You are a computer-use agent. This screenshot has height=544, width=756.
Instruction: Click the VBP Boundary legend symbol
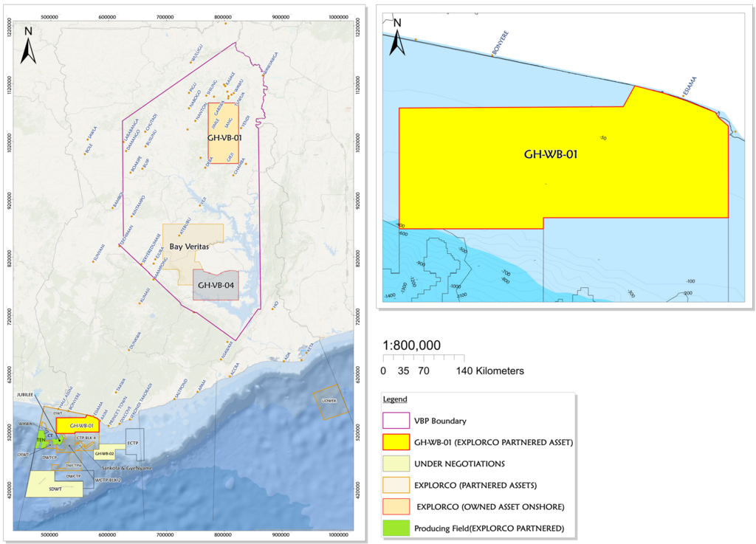(396, 421)
